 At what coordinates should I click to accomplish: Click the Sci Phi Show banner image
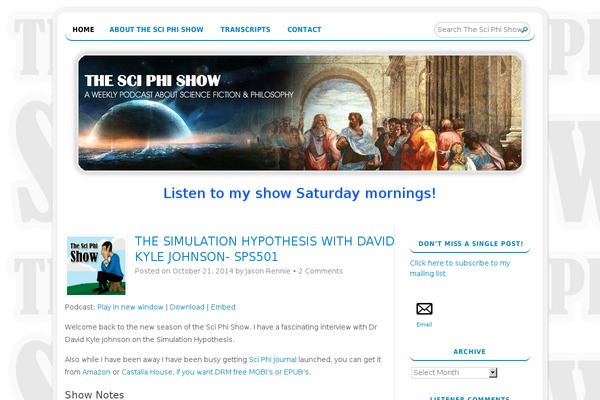tap(300, 113)
